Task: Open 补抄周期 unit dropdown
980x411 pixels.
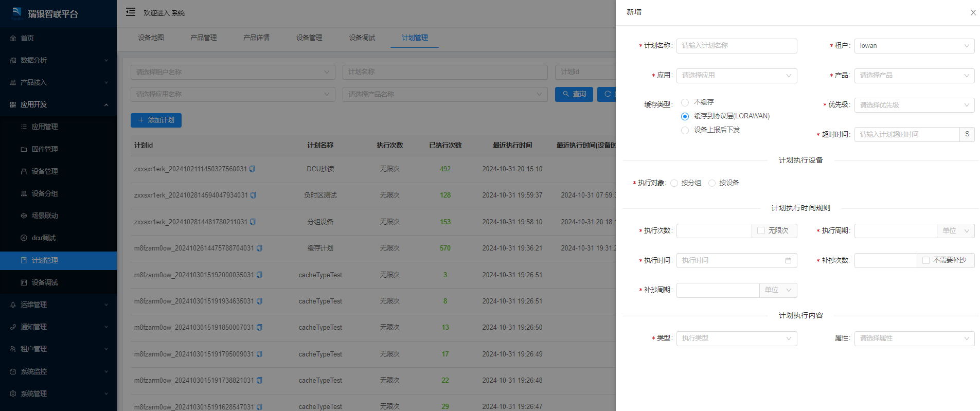Action: click(x=778, y=290)
